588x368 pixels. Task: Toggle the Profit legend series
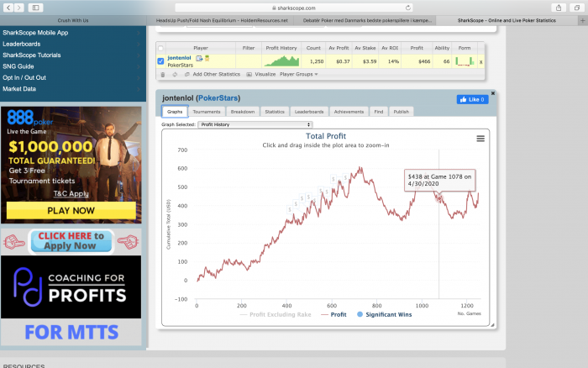[333, 314]
